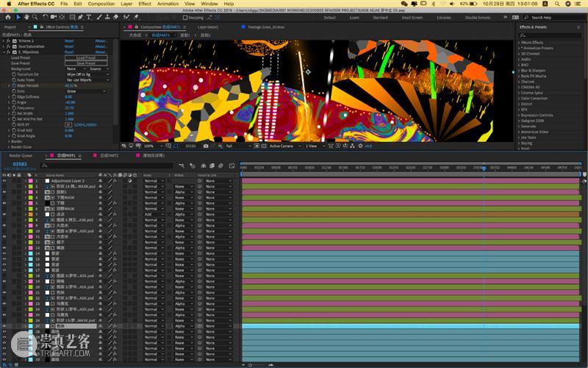This screenshot has width=588, height=368.
Task: Toggle the Snapping checkbox
Action: coord(185,18)
